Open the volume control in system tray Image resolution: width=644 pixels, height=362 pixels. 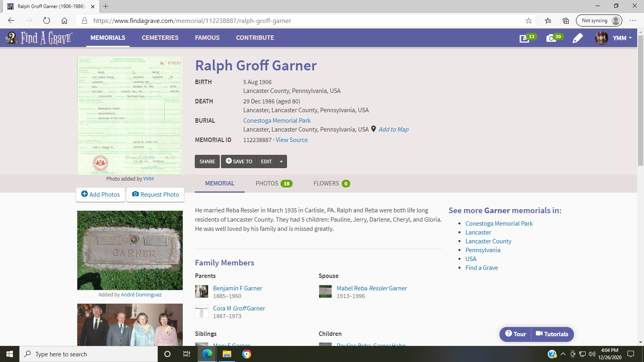coord(592,354)
